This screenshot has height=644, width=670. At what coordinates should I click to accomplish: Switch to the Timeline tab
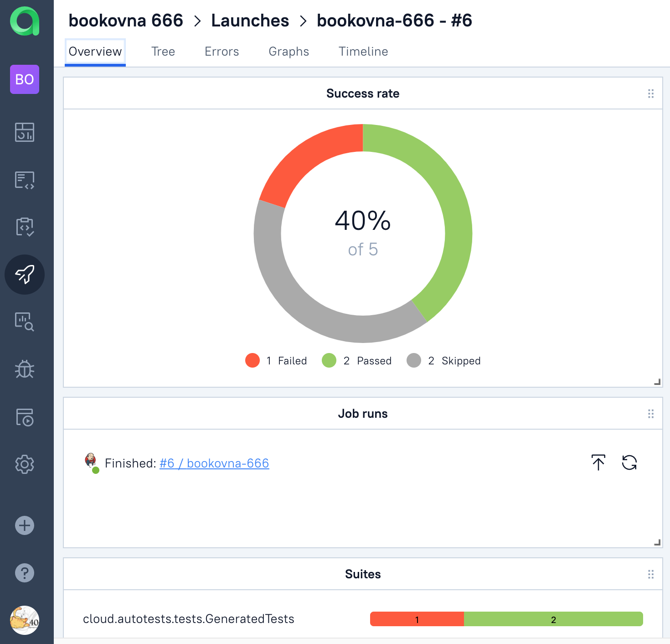(363, 52)
